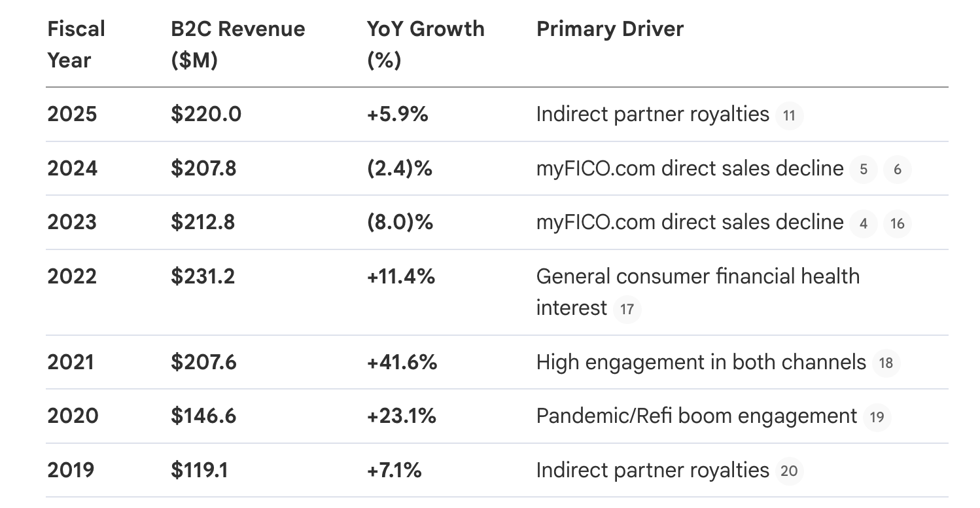Open citation badge 6 in 2024 row
Image resolution: width=980 pixels, height=508 pixels.
(x=898, y=170)
